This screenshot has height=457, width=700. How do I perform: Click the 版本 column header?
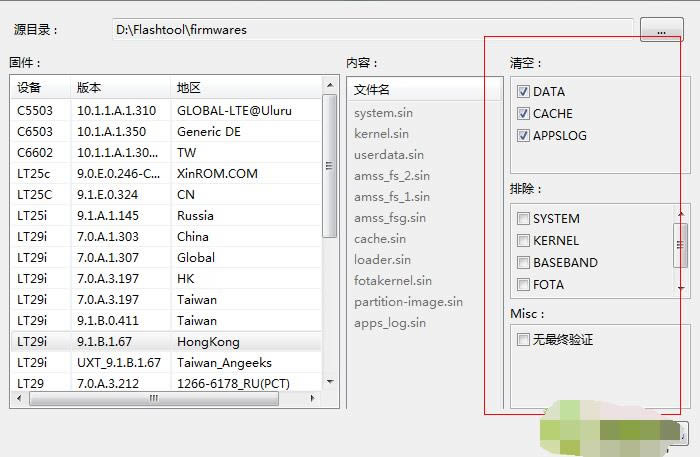[119, 88]
